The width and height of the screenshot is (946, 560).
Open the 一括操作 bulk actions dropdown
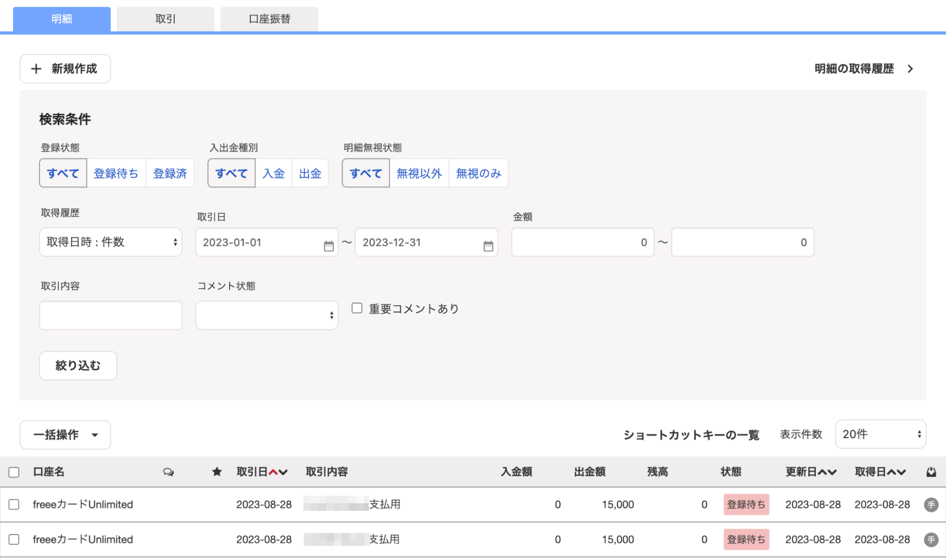(x=65, y=435)
